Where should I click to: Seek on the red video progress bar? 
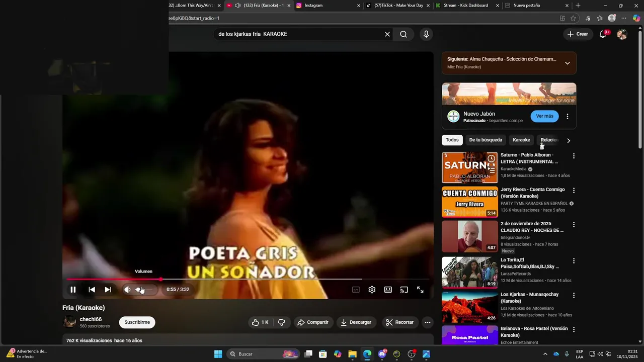coord(248,279)
